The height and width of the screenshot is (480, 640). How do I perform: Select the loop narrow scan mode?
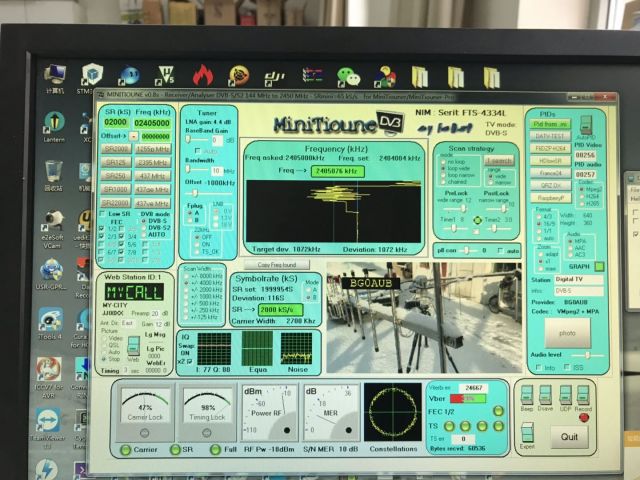[443, 175]
